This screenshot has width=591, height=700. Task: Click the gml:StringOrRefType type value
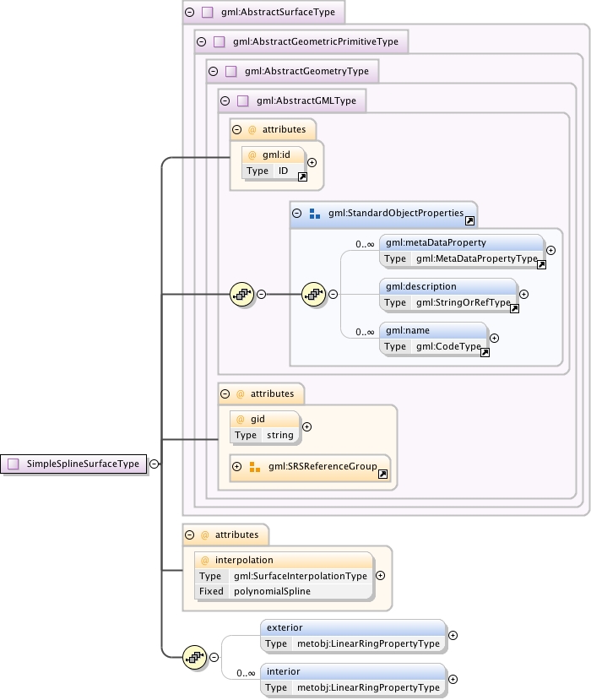point(463,302)
